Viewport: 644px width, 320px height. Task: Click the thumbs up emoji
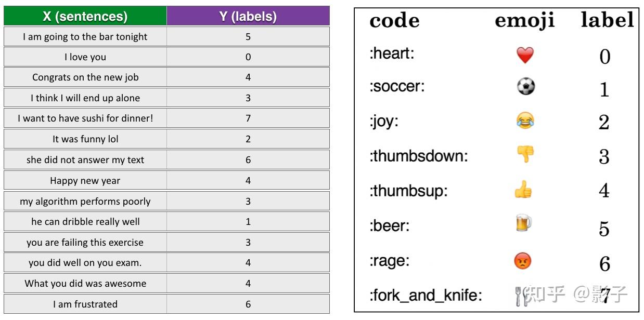(523, 190)
